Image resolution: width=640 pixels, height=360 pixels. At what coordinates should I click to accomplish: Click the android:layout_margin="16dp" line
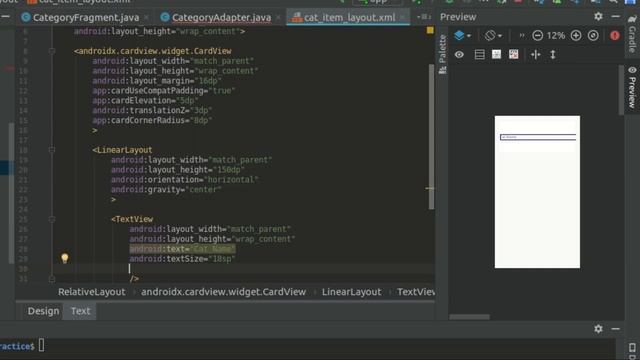click(x=157, y=81)
